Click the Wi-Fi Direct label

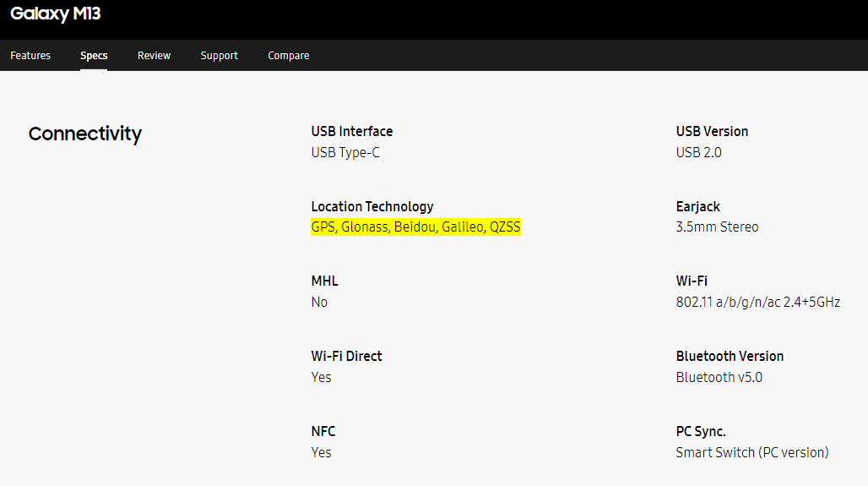(346, 357)
